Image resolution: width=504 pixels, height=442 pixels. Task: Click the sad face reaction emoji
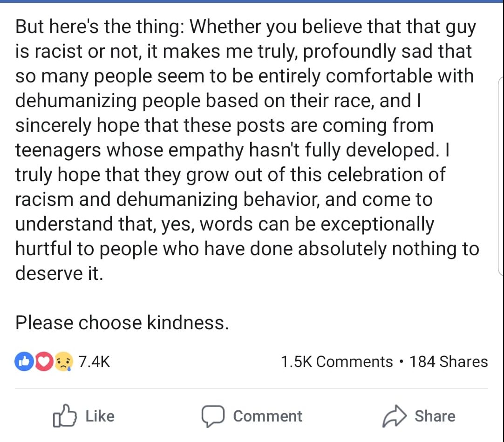pyautogui.click(x=64, y=362)
